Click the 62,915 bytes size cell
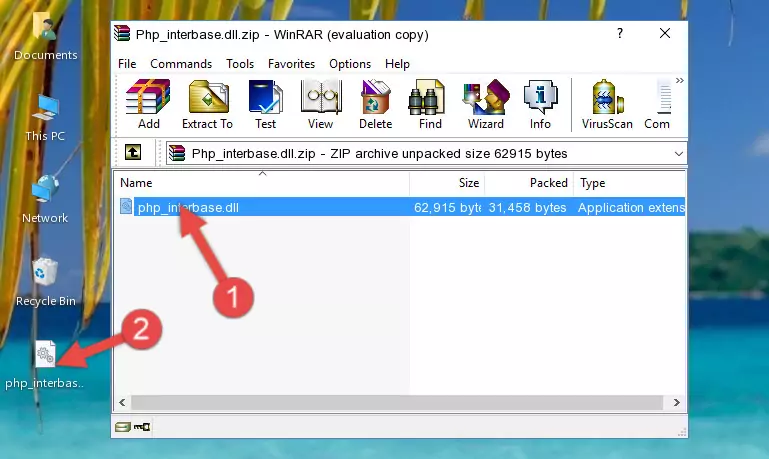Image resolution: width=769 pixels, height=459 pixels. point(447,207)
